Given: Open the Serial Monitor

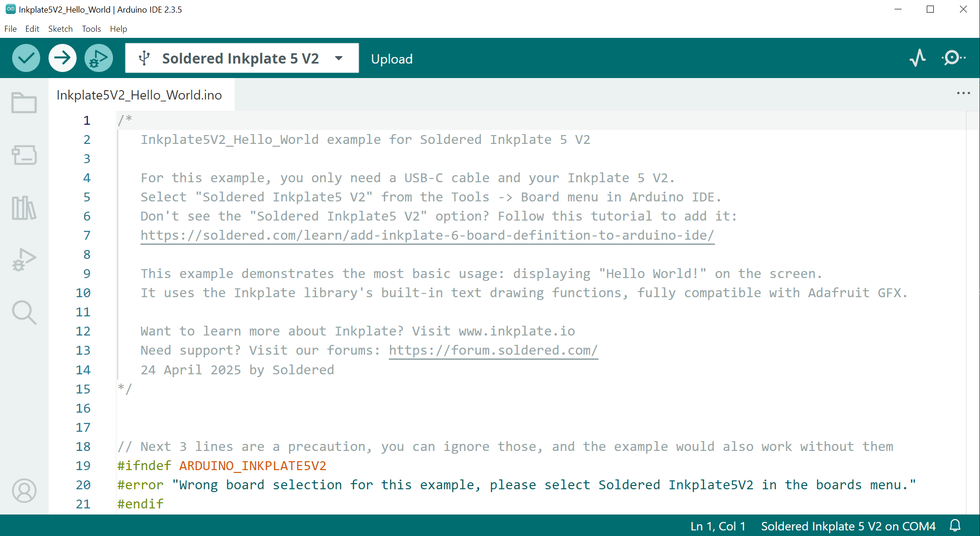Looking at the screenshot, I should coord(953,58).
